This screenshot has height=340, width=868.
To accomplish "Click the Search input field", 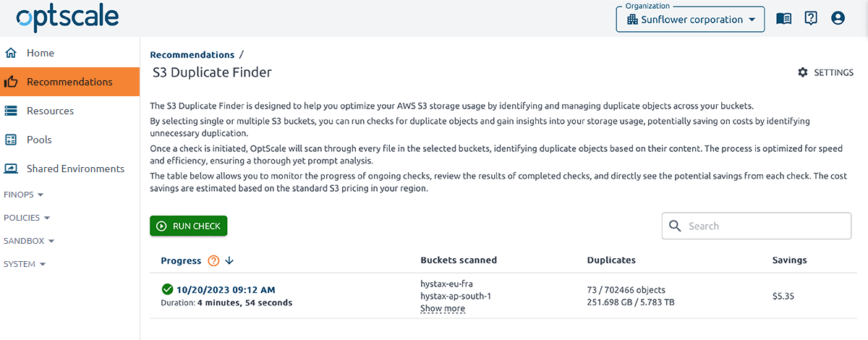I will 757,226.
